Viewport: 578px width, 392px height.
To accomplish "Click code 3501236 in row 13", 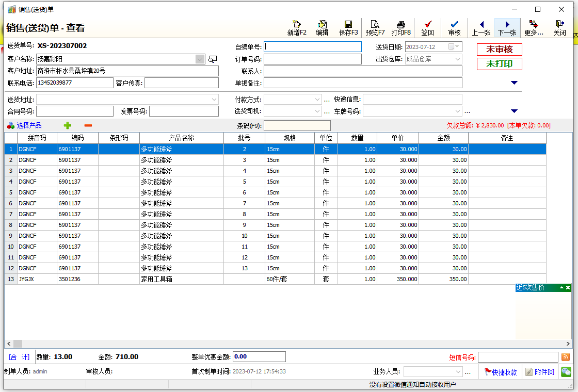I will 77,279.
